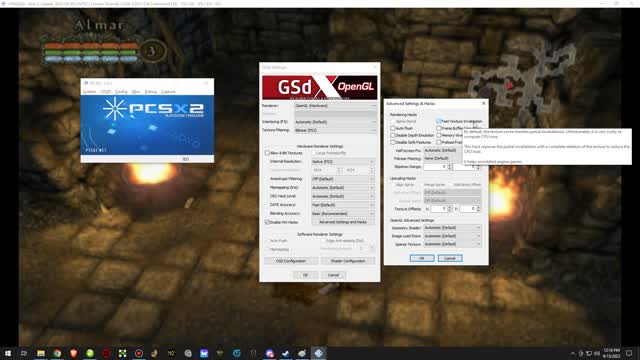Image resolution: width=640 pixels, height=360 pixels.
Task: Click PCSX2 window title bar icon
Action: [86, 83]
